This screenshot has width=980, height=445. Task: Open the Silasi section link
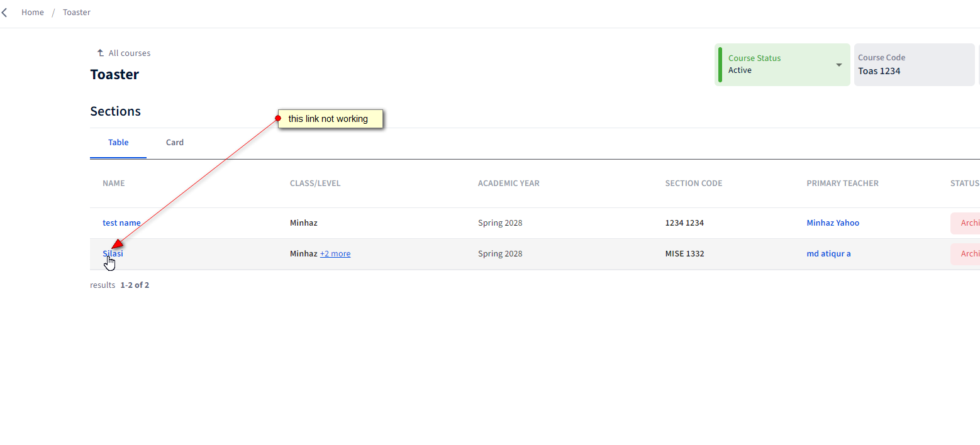click(x=113, y=254)
